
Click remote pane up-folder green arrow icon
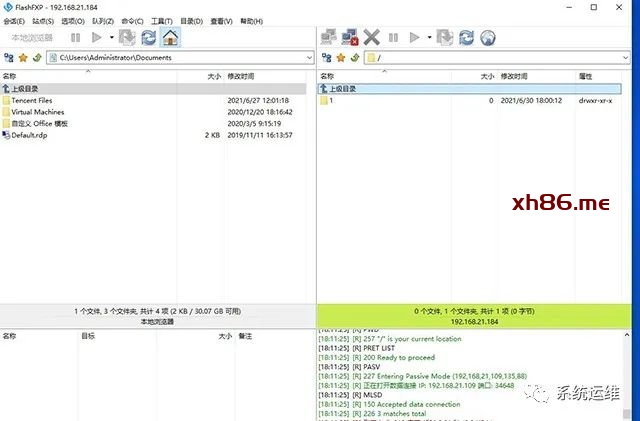click(354, 58)
